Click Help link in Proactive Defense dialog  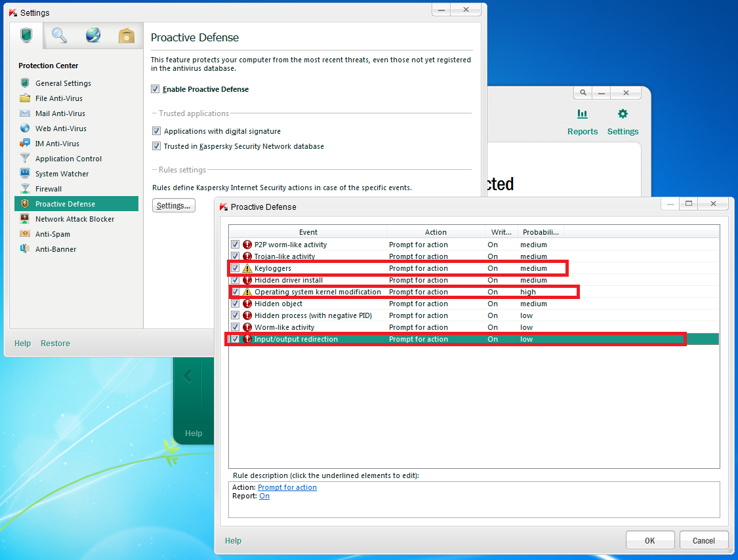(233, 541)
